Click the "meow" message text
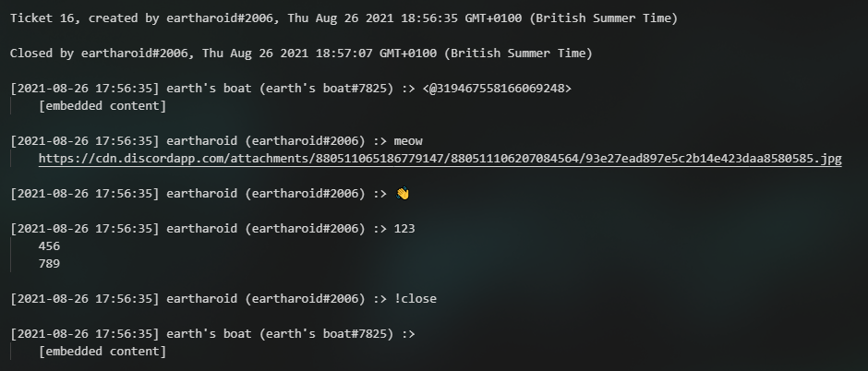This screenshot has height=371, width=868. 408,141
